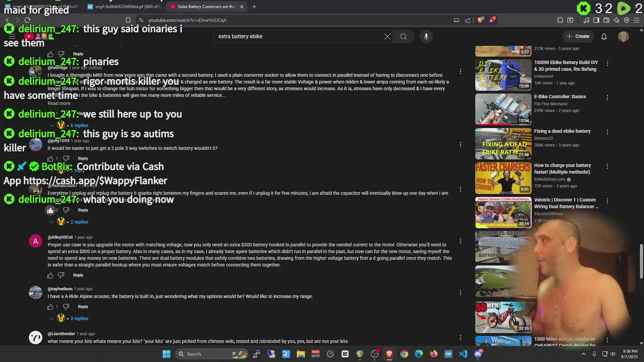
Task: Submit YouTube search with magnifier button
Action: (x=403, y=36)
